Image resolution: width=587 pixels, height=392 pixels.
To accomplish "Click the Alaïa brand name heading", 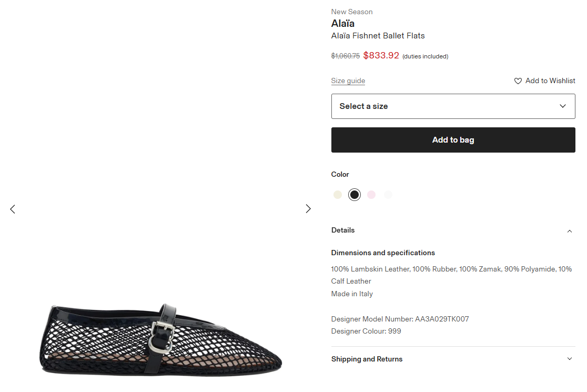I will pyautogui.click(x=343, y=24).
